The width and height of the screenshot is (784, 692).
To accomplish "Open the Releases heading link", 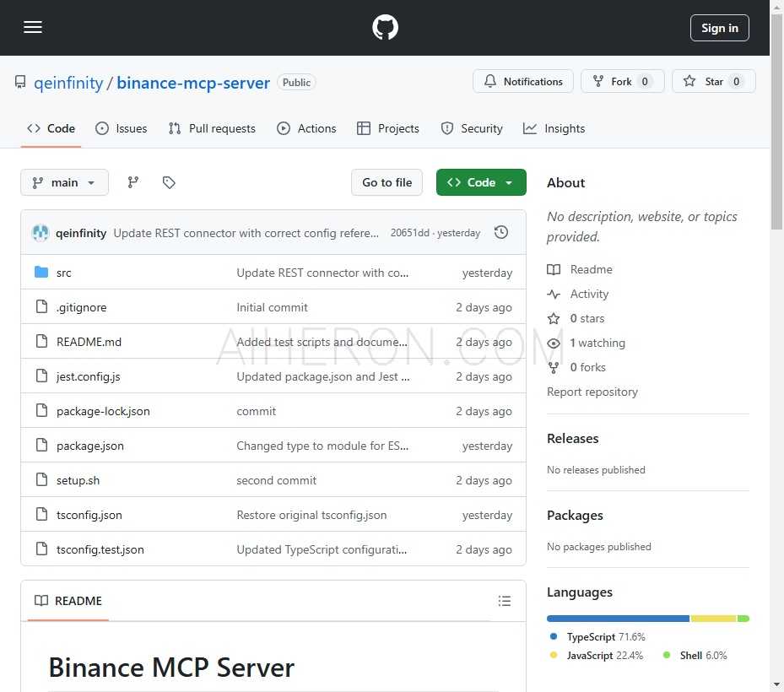I will pos(572,438).
